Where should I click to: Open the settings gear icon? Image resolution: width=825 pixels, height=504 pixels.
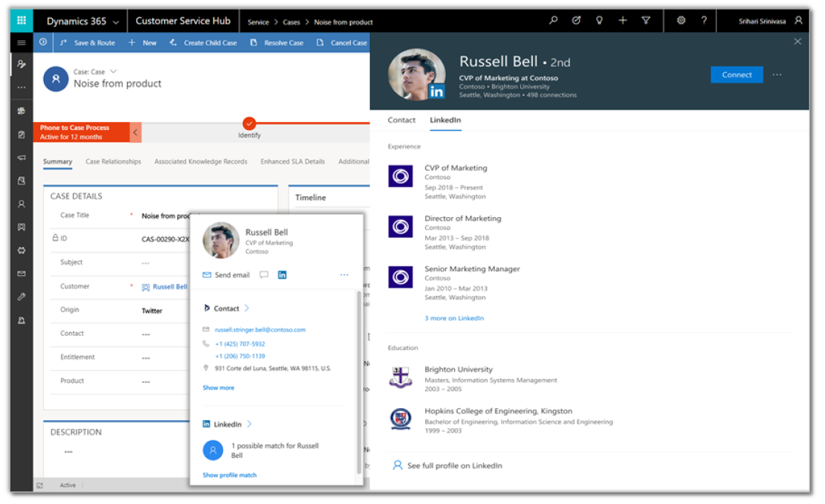tap(681, 21)
